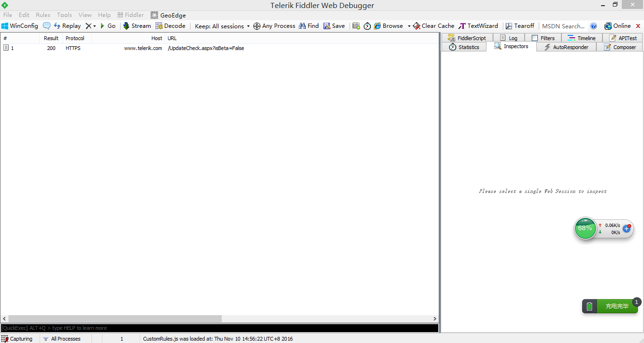Toggle the Filters tab checkbox
Screen dimensions: 644x343
click(x=535, y=38)
